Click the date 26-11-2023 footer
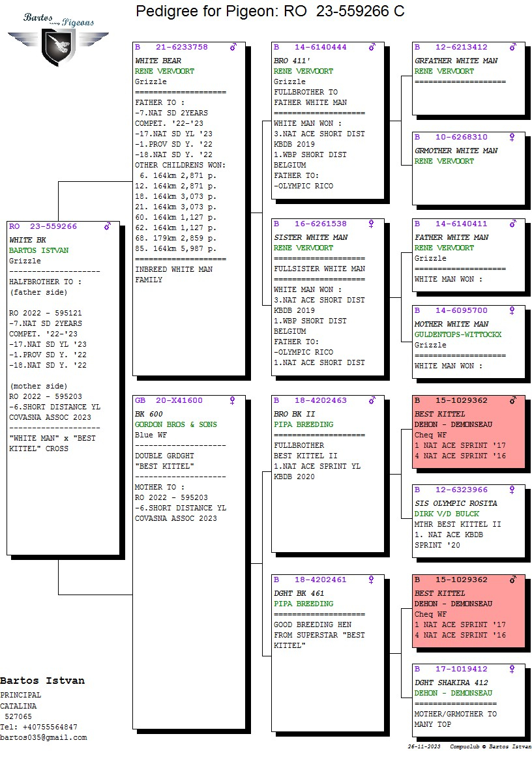This screenshot has width=532, height=764. [424, 746]
